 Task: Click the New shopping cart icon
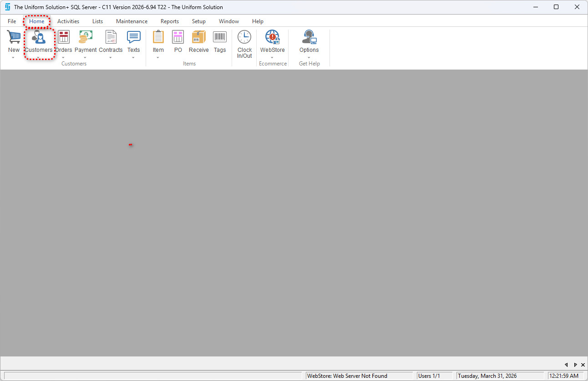(14, 37)
